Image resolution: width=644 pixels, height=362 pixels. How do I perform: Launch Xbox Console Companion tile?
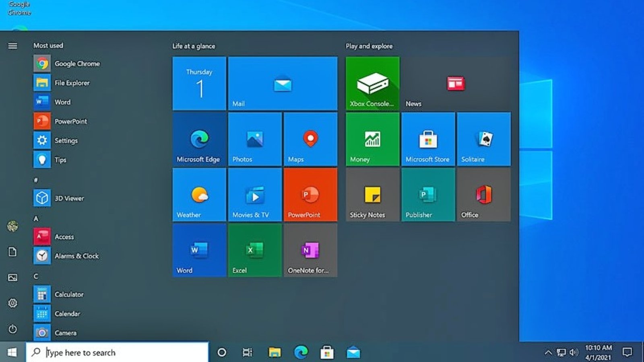[372, 83]
